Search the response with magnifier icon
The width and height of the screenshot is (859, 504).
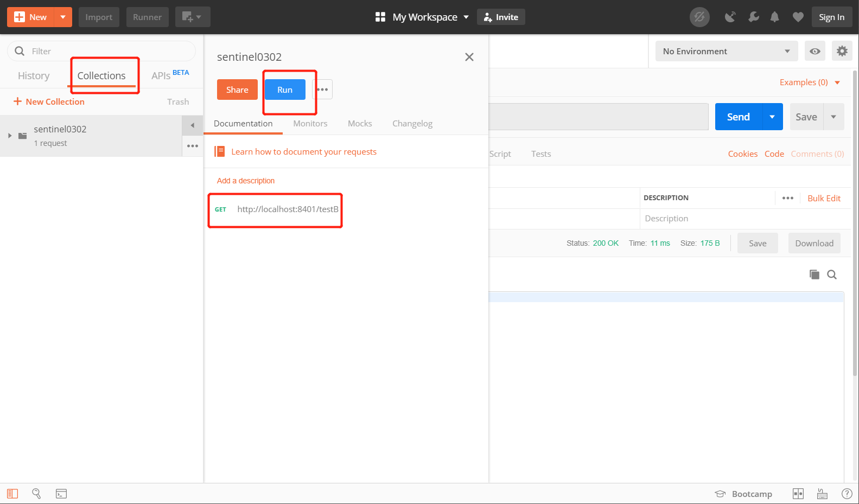point(832,275)
